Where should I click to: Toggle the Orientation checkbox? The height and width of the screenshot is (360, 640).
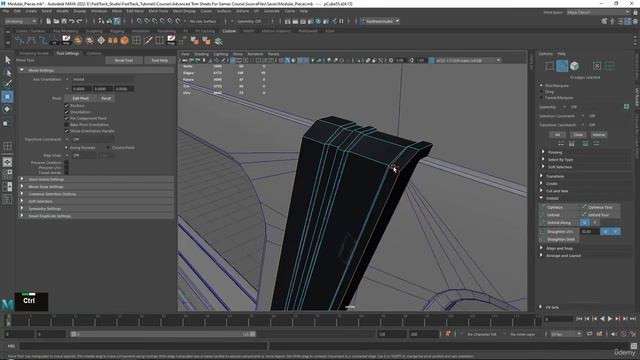point(67,112)
